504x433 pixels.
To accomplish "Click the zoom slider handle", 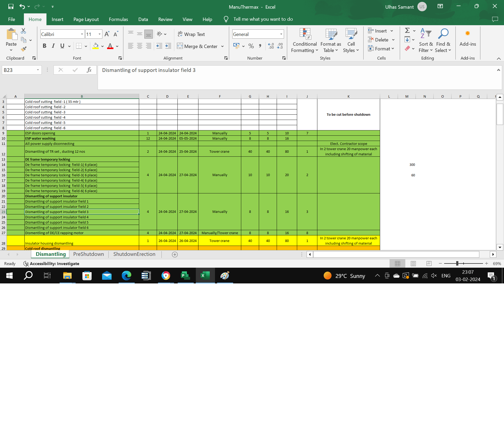I will [x=457, y=263].
